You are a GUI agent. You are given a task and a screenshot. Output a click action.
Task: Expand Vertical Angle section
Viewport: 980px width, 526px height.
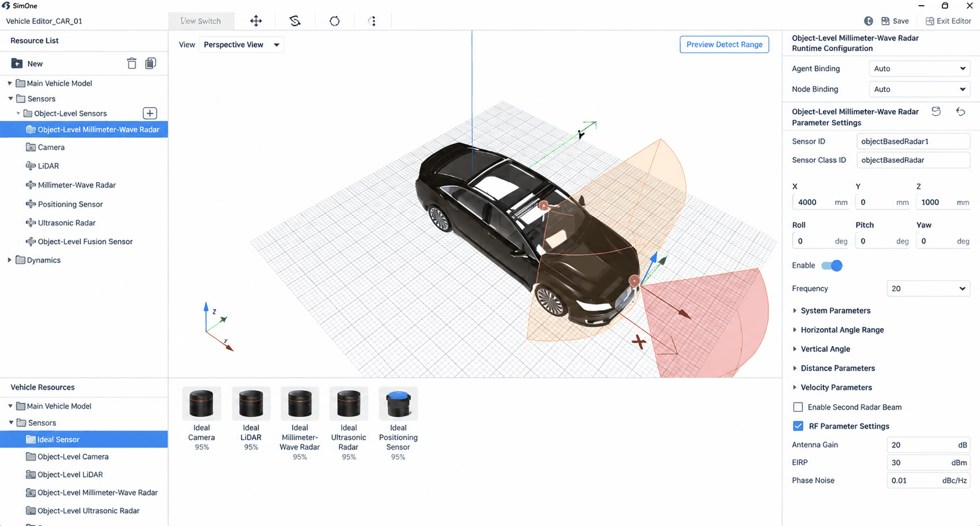click(x=795, y=349)
